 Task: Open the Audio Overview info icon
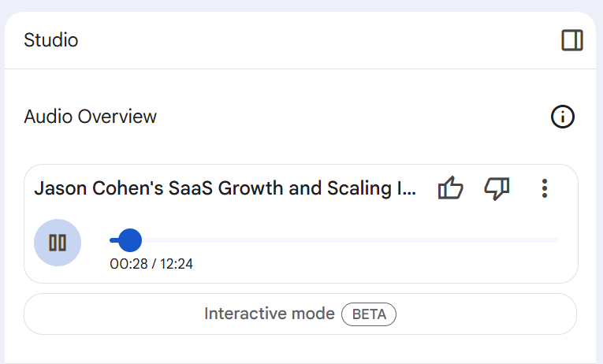(563, 117)
